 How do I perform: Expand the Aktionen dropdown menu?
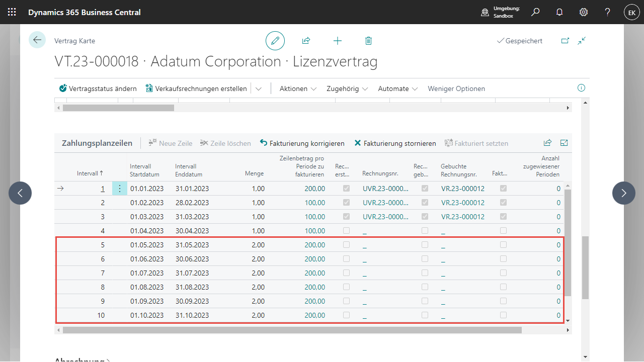[298, 88]
